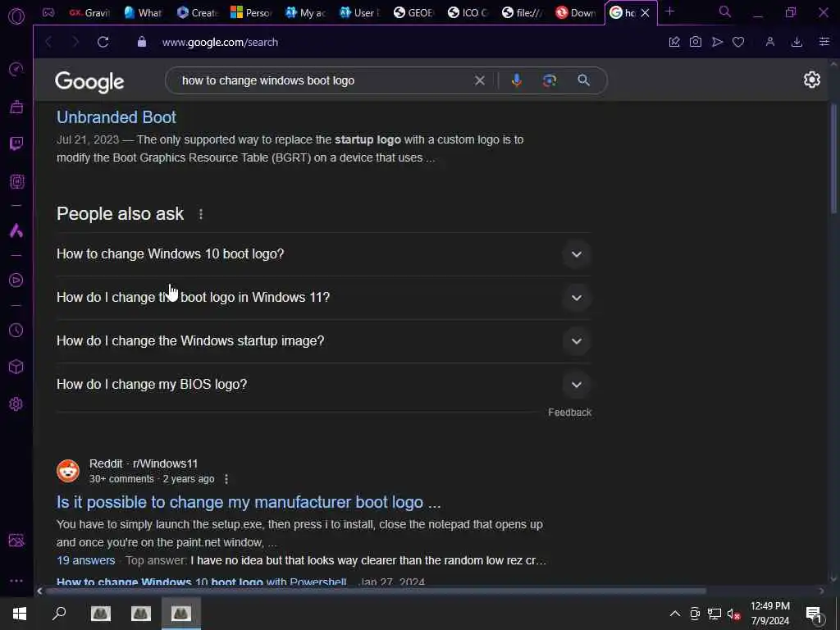840x630 pixels.
Task: Open the Player sidebar icon
Action: (16, 281)
